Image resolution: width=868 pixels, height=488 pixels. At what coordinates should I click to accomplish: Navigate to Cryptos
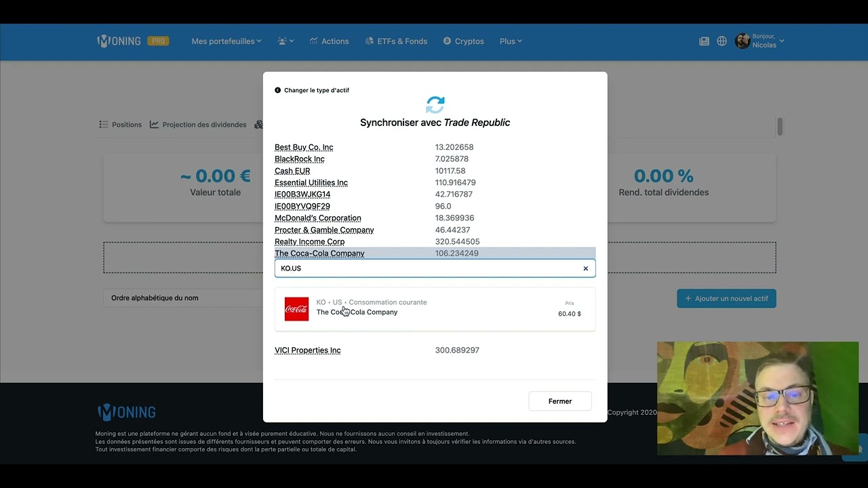(464, 41)
